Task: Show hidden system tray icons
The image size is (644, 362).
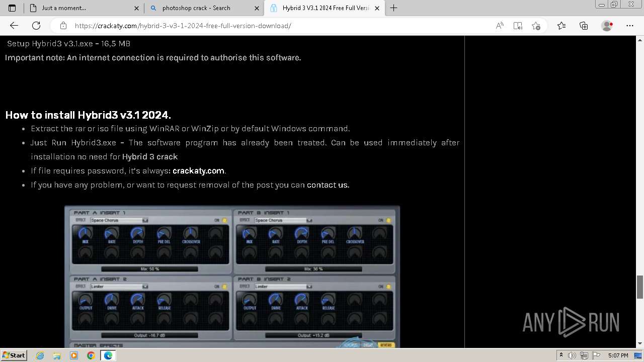Action: point(561,355)
